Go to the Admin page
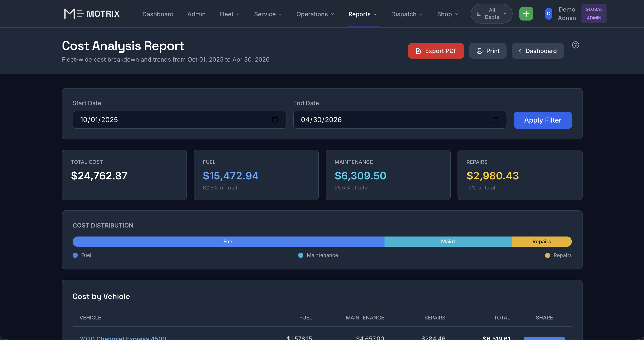The image size is (644, 340). tap(196, 14)
